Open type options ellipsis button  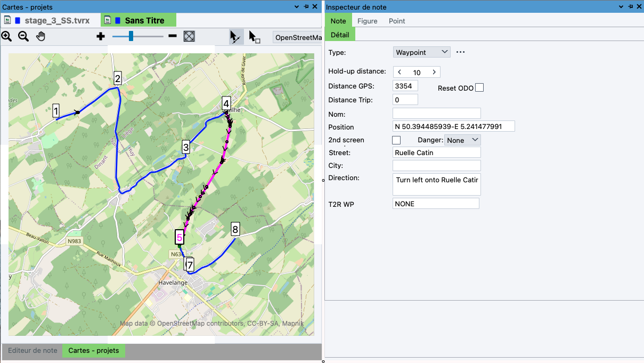[461, 52]
